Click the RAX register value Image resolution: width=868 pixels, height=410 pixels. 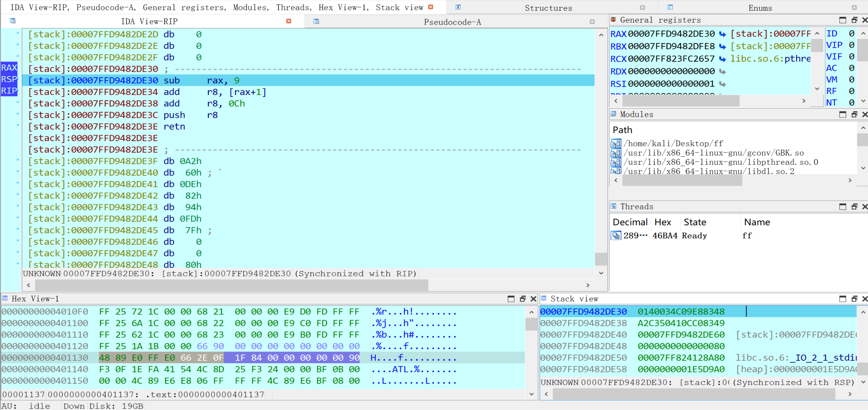[x=671, y=34]
